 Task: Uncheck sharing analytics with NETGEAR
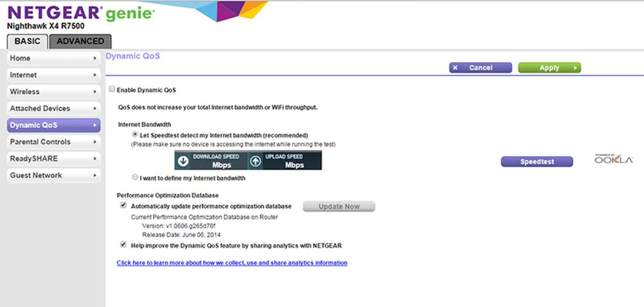123,245
